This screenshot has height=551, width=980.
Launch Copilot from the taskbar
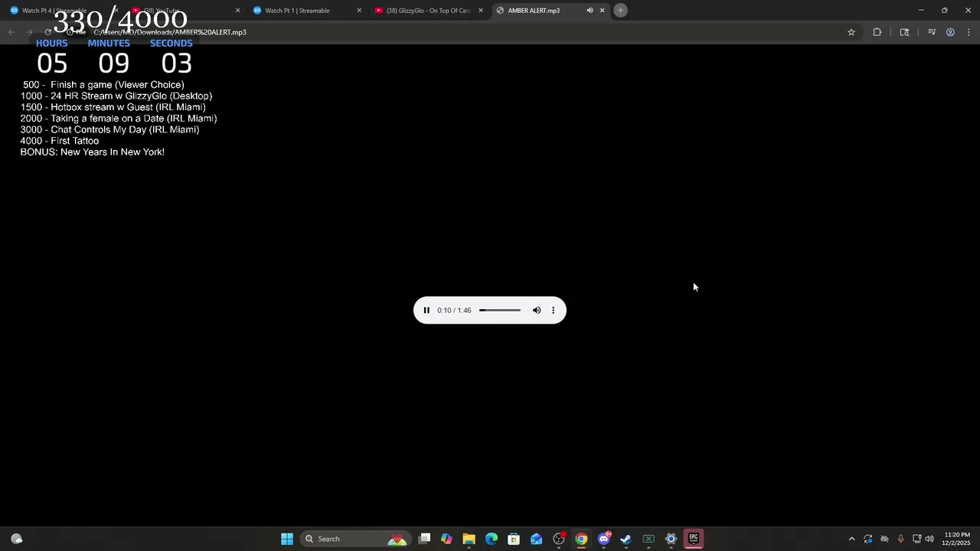pyautogui.click(x=446, y=539)
